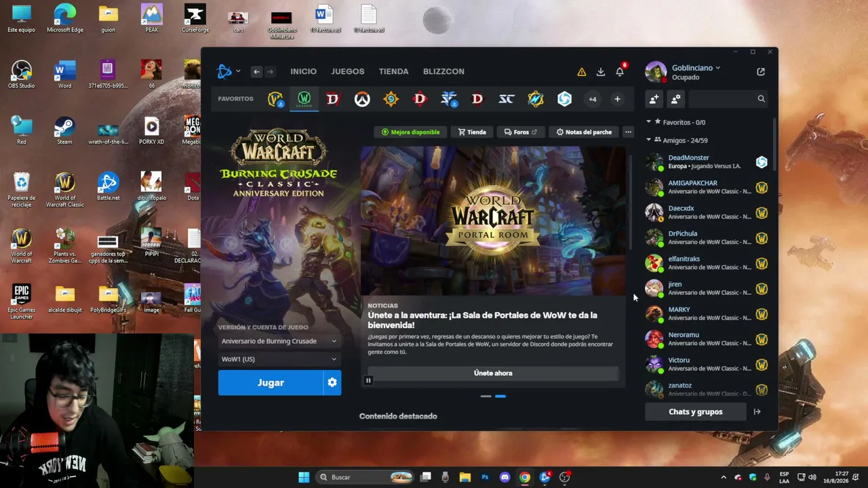The height and width of the screenshot is (488, 868).
Task: Open File Explorer from the taskbar
Action: pyautogui.click(x=465, y=477)
